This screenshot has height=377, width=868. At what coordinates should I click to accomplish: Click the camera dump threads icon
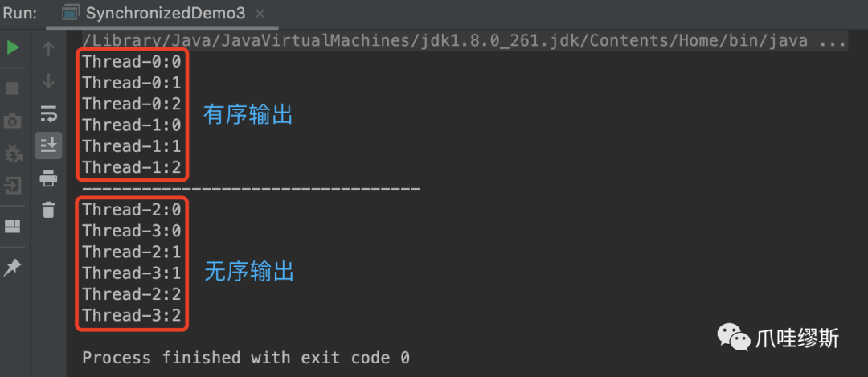[13, 121]
